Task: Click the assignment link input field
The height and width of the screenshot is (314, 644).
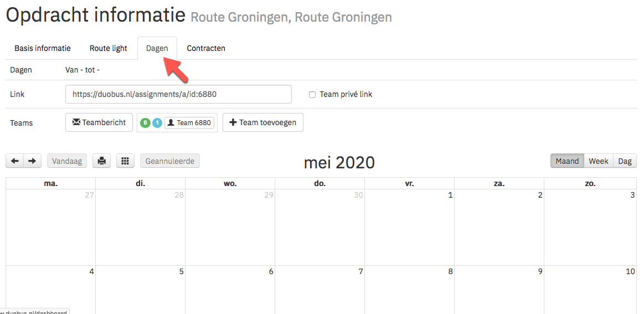Action: (x=178, y=94)
